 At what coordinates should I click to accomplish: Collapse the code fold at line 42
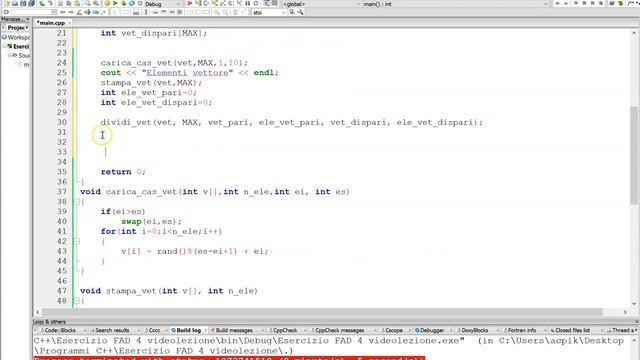[x=76, y=241]
